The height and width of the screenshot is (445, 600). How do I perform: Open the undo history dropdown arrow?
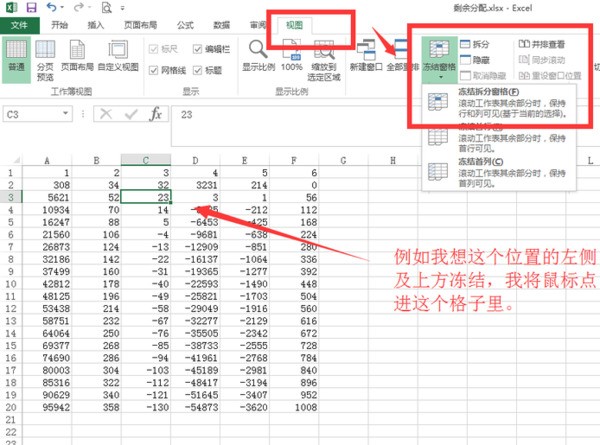pyautogui.click(x=62, y=7)
